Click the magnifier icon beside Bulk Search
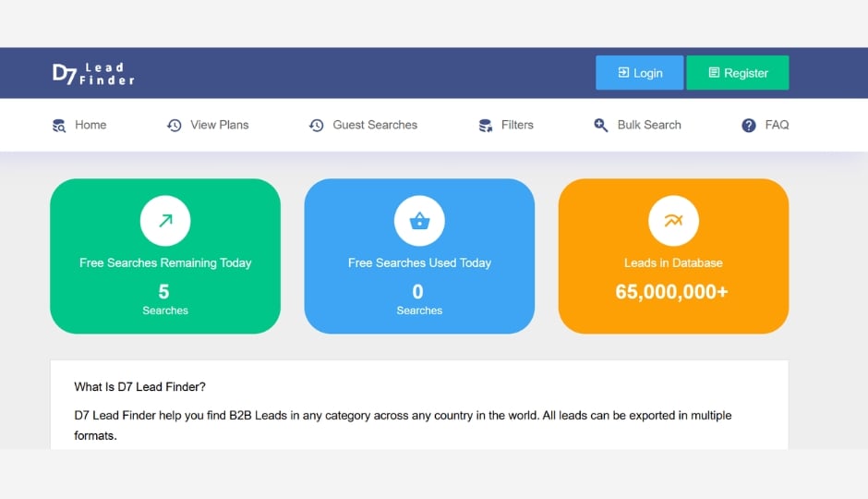 [x=600, y=125]
